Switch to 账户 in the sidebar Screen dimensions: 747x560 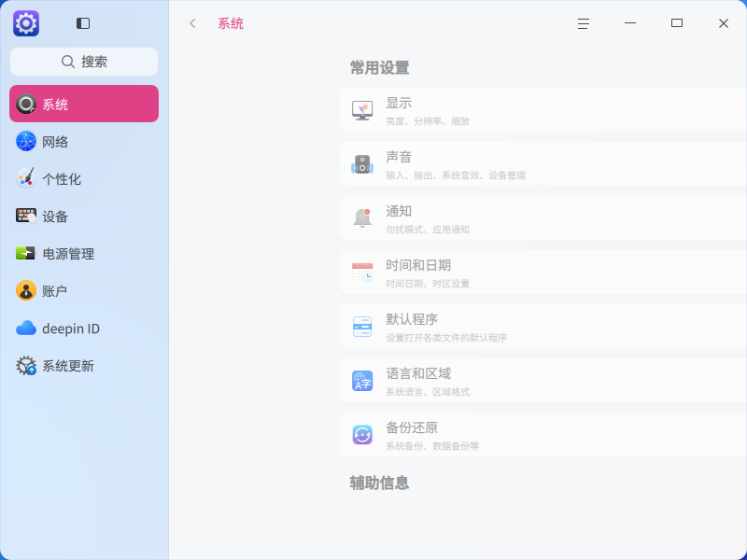click(84, 291)
